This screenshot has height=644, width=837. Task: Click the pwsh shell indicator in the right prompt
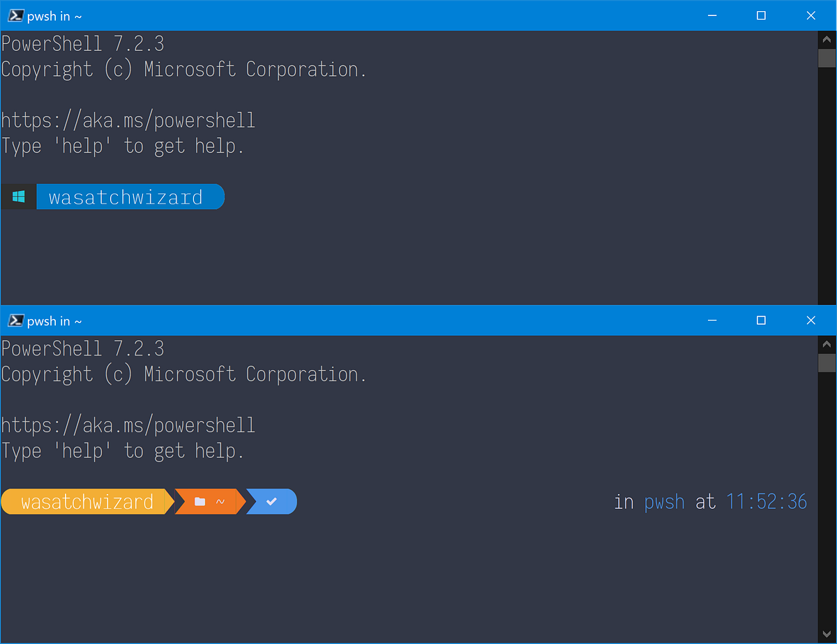click(x=664, y=501)
